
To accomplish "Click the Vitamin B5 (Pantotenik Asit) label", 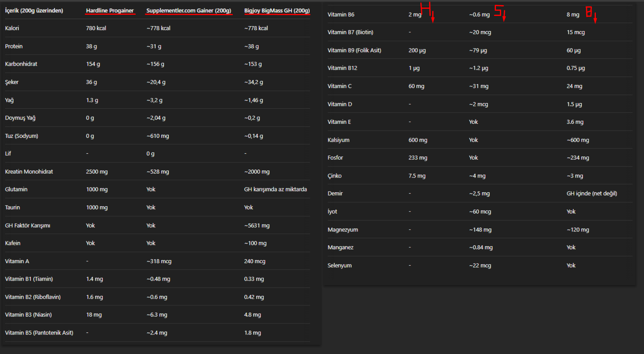I will [39, 333].
